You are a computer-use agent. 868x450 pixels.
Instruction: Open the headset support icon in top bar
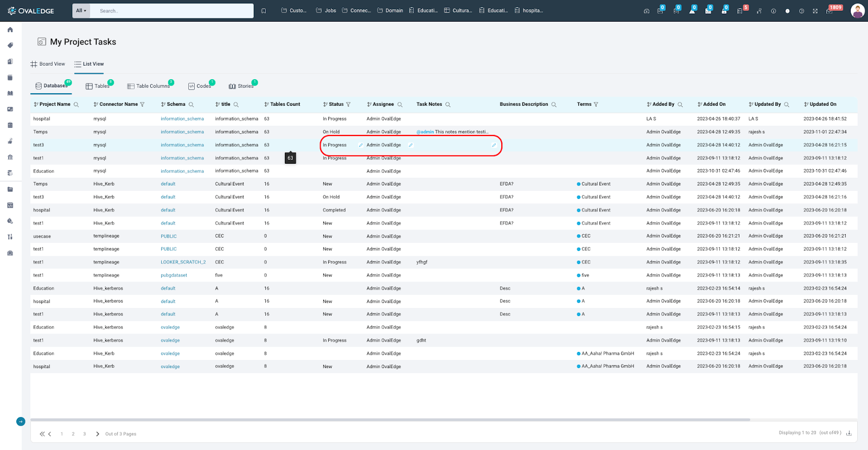tap(646, 11)
